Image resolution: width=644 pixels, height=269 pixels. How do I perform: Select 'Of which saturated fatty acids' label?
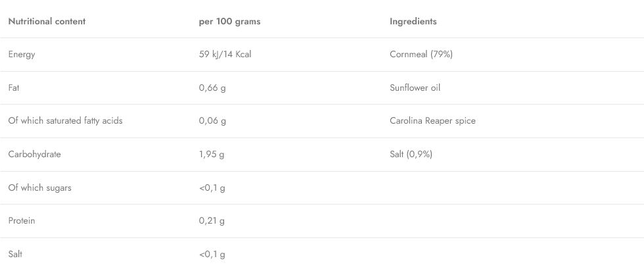pos(65,121)
